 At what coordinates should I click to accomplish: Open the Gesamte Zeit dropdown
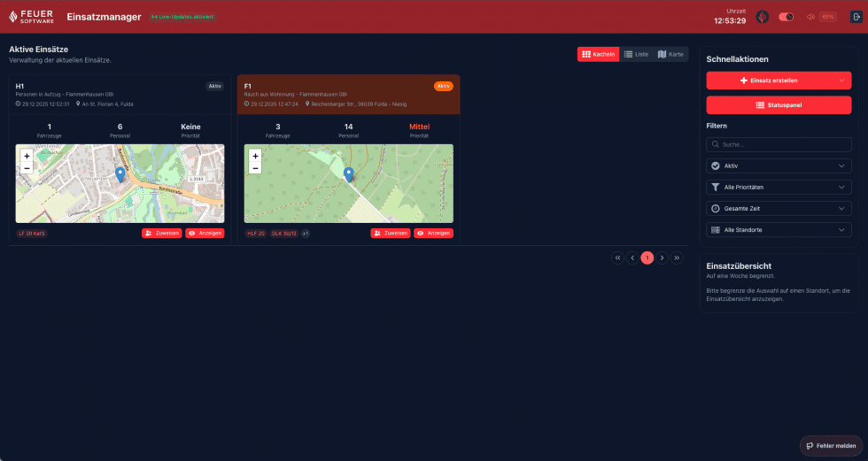tap(779, 209)
